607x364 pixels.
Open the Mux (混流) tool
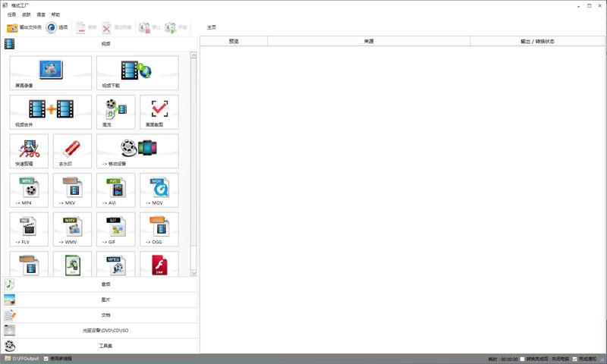click(116, 112)
